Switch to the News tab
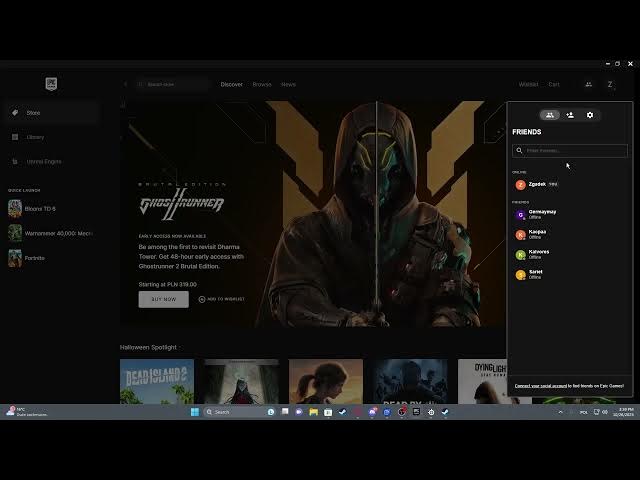The width and height of the screenshot is (640, 480). [288, 84]
